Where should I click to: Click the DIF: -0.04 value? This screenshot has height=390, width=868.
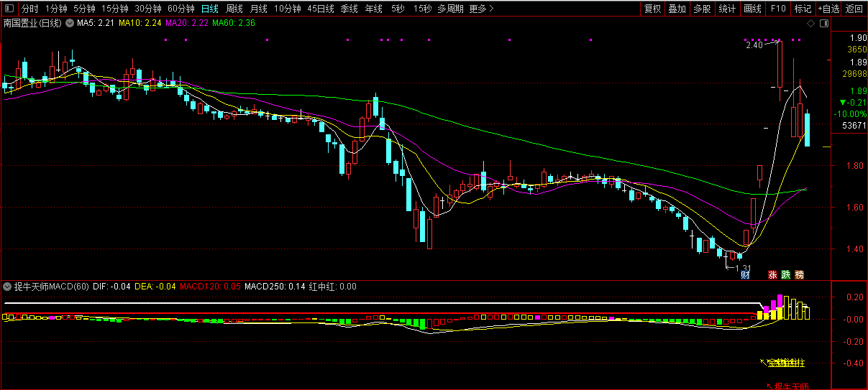[x=111, y=286]
